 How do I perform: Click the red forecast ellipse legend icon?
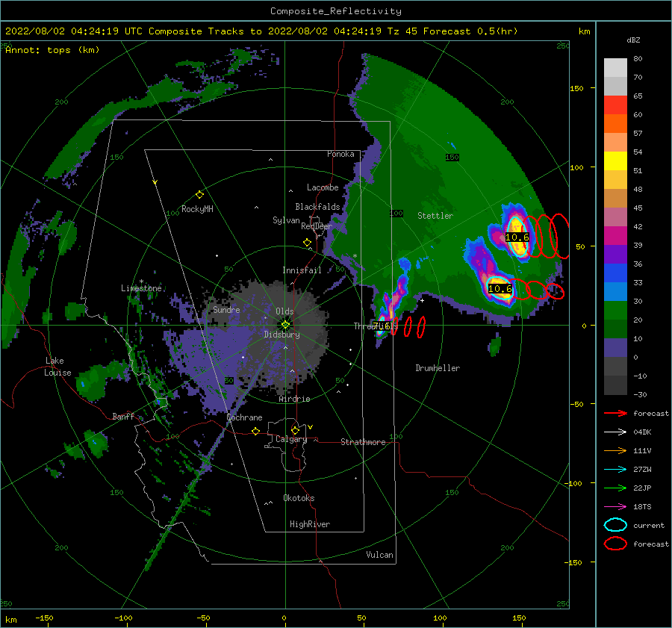tap(615, 544)
